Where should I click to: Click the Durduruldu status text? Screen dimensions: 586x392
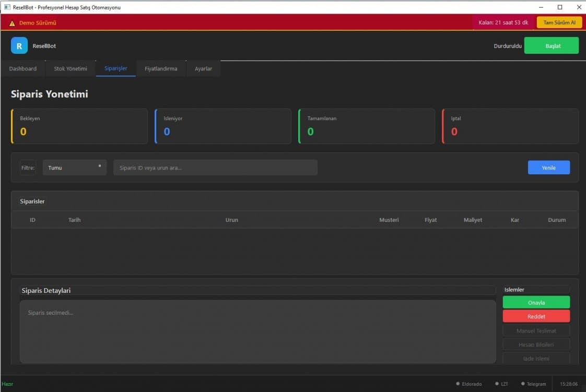(508, 46)
